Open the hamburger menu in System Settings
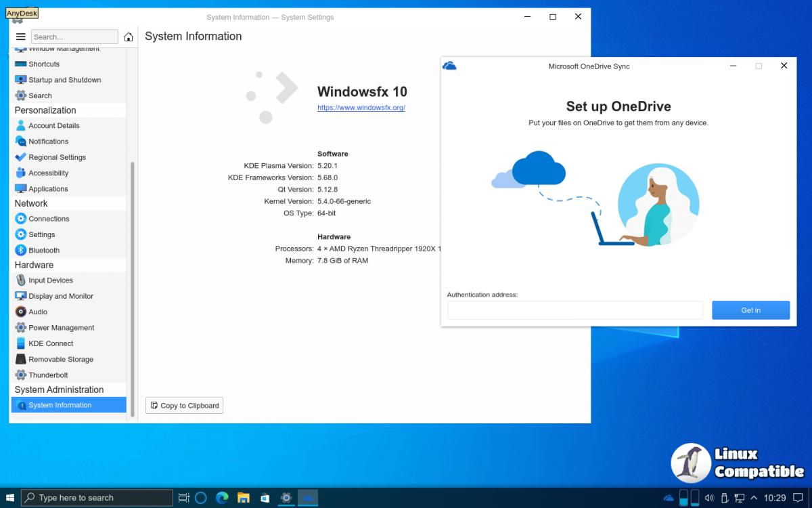 pyautogui.click(x=20, y=37)
